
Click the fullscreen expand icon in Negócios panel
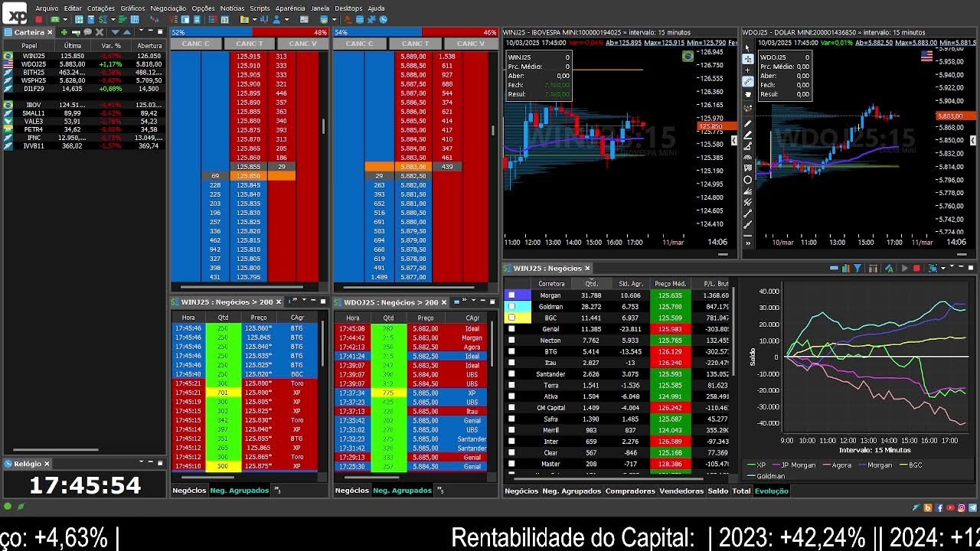tap(933, 268)
